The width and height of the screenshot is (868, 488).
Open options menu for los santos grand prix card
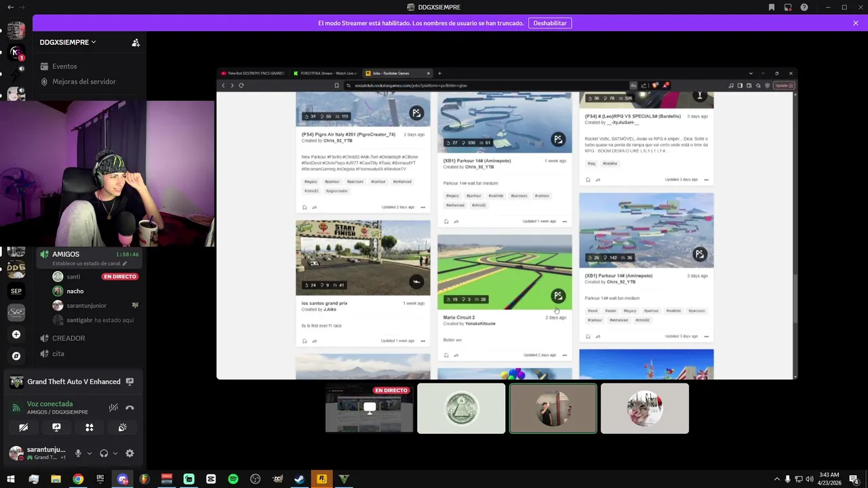click(422, 341)
